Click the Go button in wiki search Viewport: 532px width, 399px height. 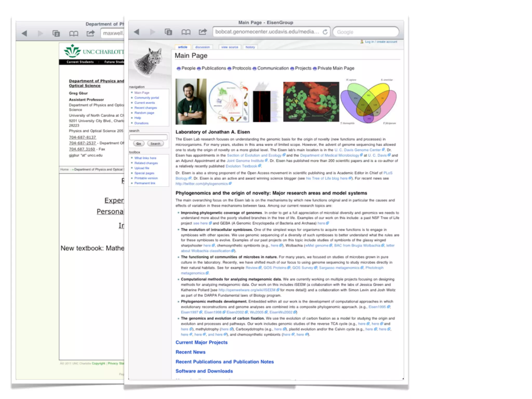139,144
